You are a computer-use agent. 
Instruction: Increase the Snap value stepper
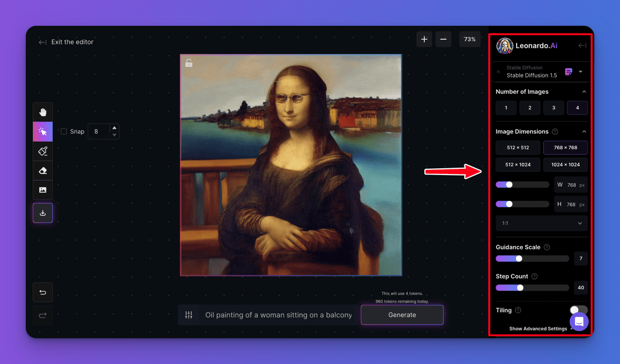click(x=115, y=128)
